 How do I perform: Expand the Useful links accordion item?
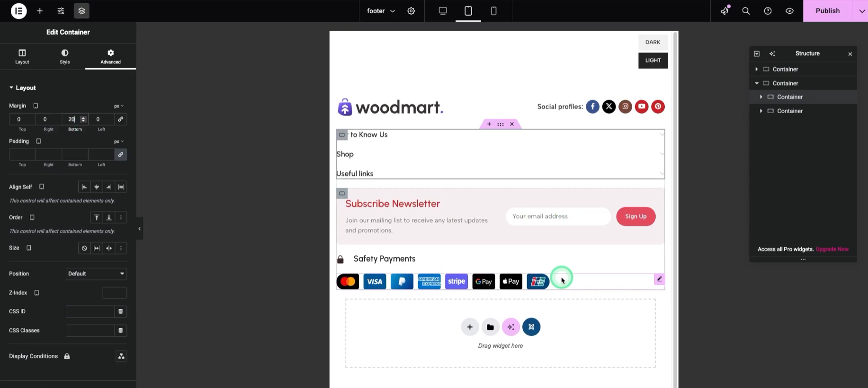[500, 173]
